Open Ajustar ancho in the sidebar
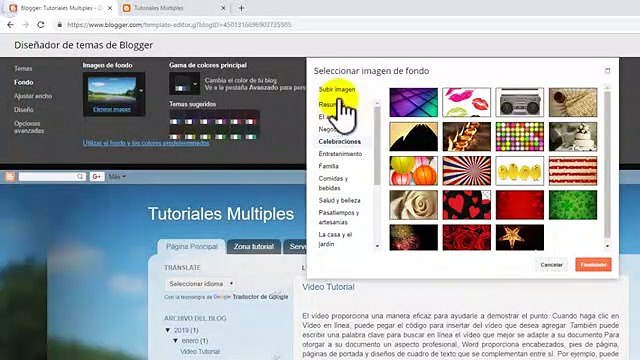Screen dimensions: 640x360 click(x=33, y=96)
